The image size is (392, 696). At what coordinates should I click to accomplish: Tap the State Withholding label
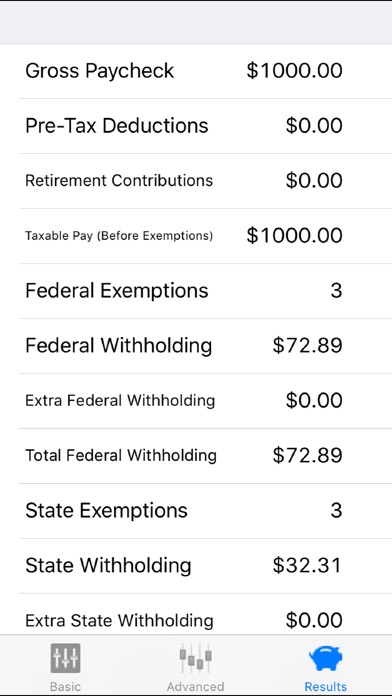click(x=108, y=566)
